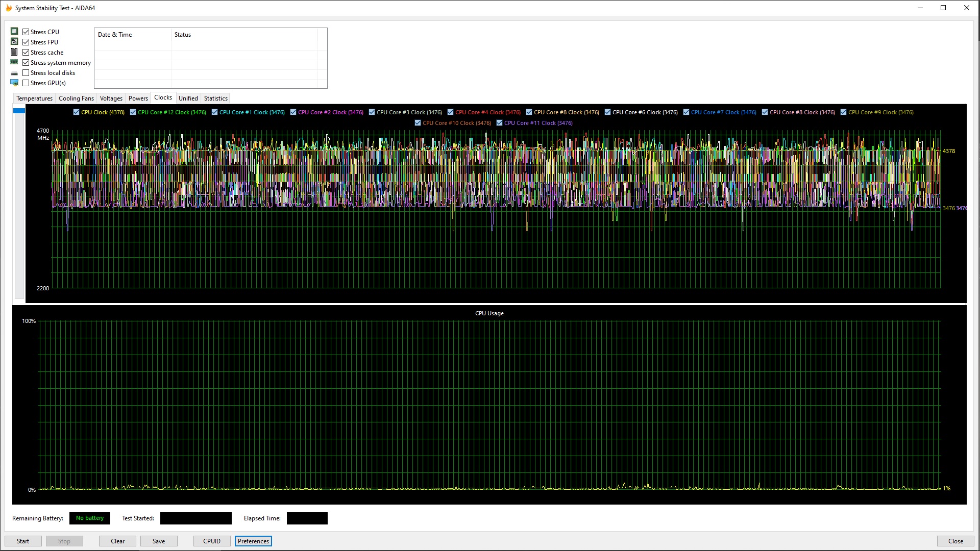Uncheck the Stress cache option
The height and width of the screenshot is (551, 980).
click(x=26, y=52)
